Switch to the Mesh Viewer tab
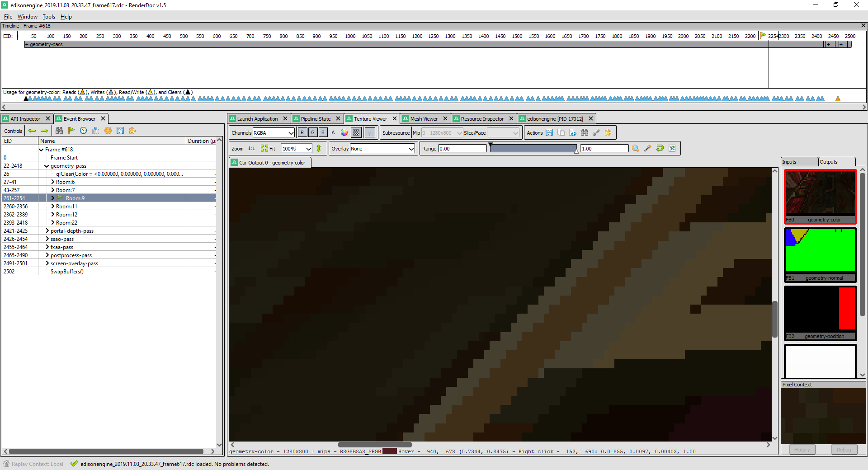The image size is (868, 470). pyautogui.click(x=424, y=118)
